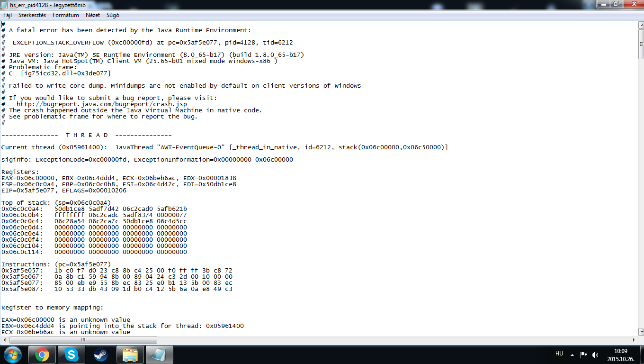Screen dimensions: 644x364
Task: Click the 'EBX=0x06c4ddd4 is pointing into the stack' line
Action: click(123, 326)
